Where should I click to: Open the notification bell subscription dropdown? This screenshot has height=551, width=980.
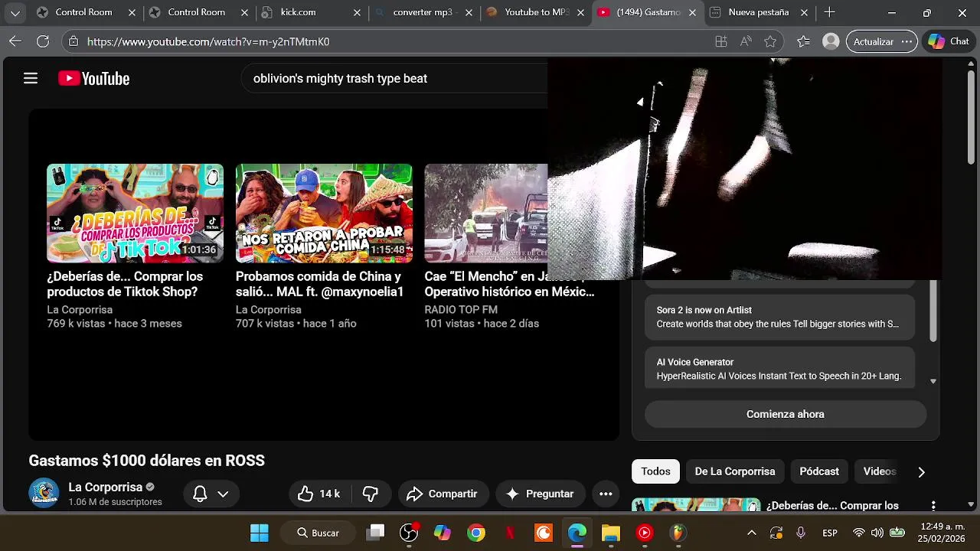tap(211, 494)
